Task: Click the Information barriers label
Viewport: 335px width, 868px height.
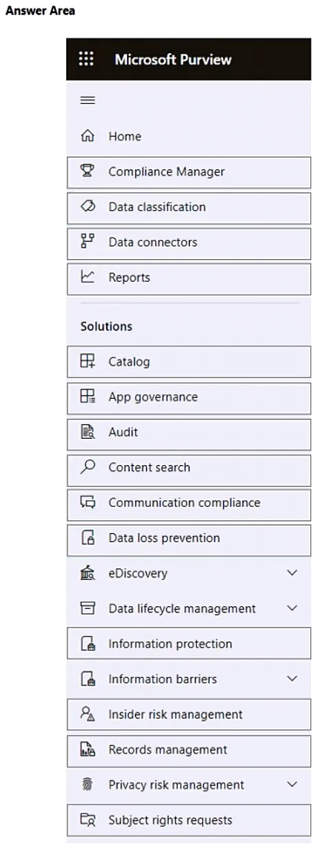Action: (x=163, y=679)
